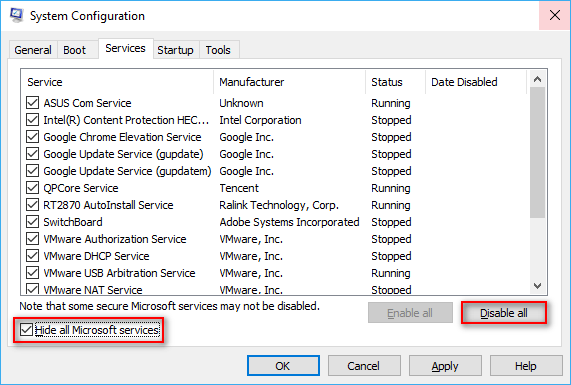
Task: Toggle Google Update Service (gupdate) checkbox
Action: tap(32, 154)
